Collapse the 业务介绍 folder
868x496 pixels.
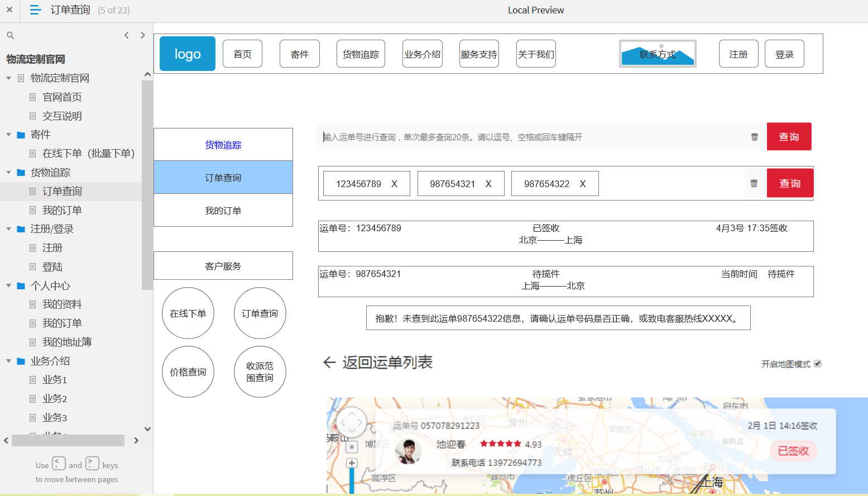tap(8, 361)
